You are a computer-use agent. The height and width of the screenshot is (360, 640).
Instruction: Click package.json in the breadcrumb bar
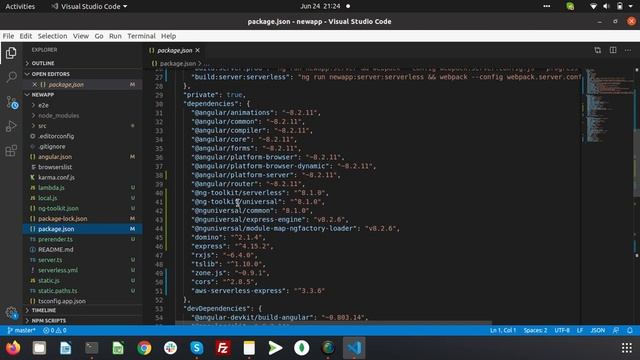[178, 64]
